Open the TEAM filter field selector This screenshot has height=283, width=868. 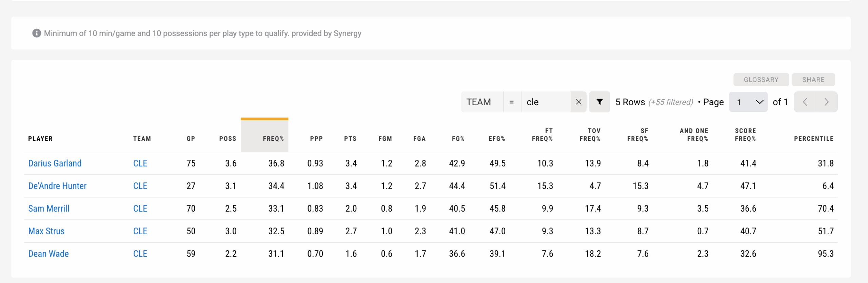pyautogui.click(x=482, y=102)
